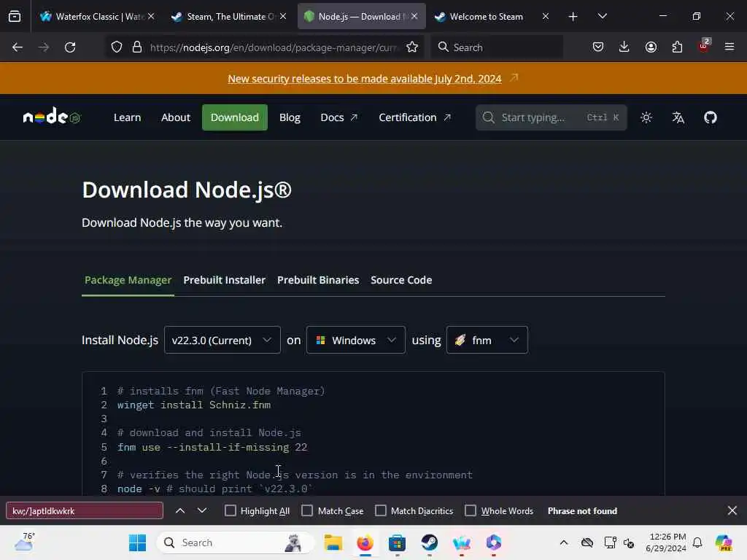Open Firefox account menu

coord(651,47)
